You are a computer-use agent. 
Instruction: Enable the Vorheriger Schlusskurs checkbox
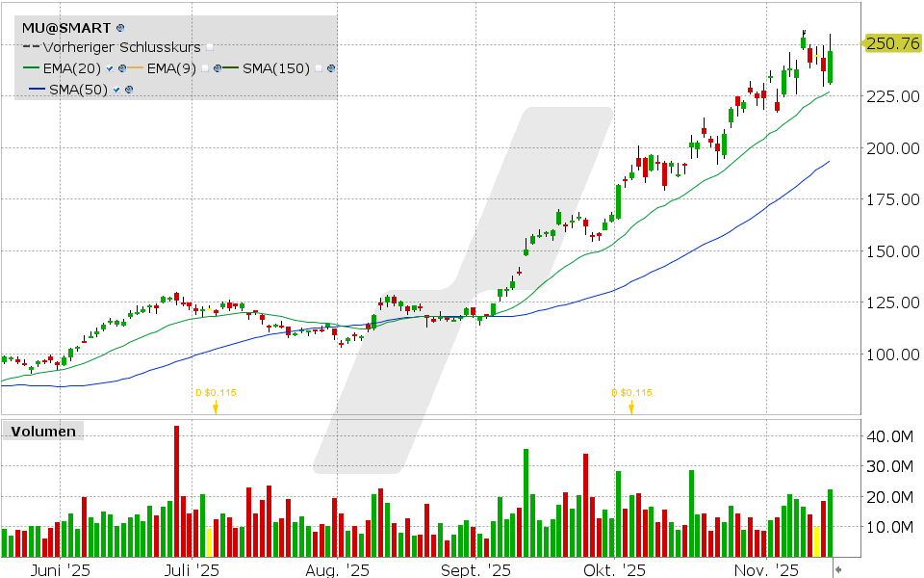[x=209, y=46]
